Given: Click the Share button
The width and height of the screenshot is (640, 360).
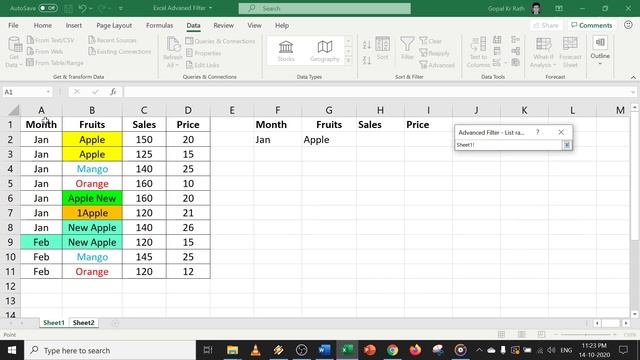Looking at the screenshot, I should 545,25.
